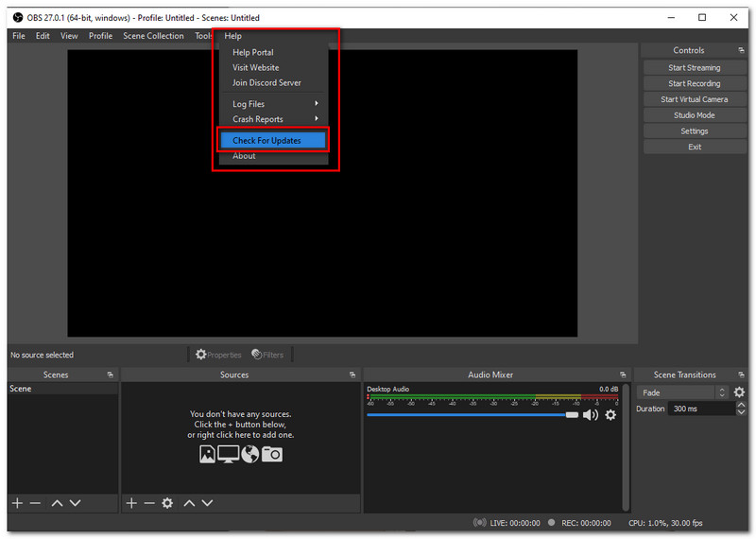Add a new scene with plus icon
Screen dimensions: 756x539
click(x=17, y=503)
